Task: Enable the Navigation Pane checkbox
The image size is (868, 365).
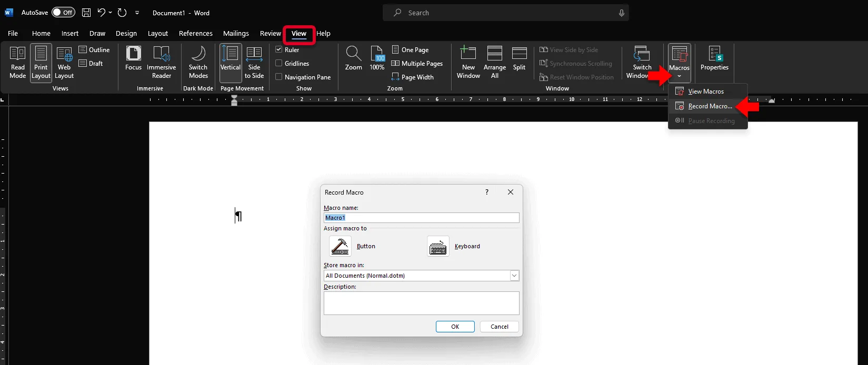Action: pos(279,77)
